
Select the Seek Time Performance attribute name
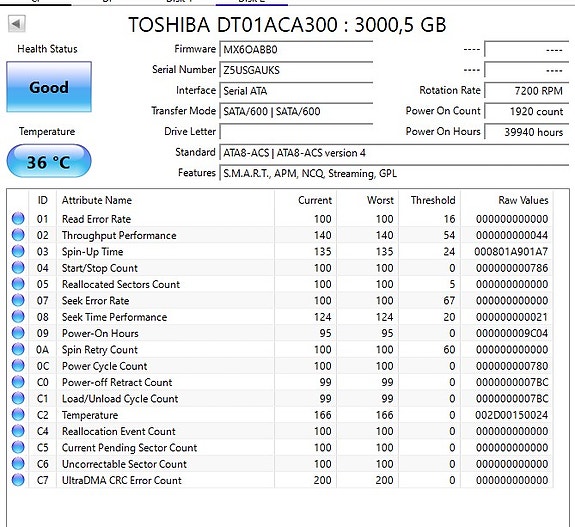click(x=114, y=317)
